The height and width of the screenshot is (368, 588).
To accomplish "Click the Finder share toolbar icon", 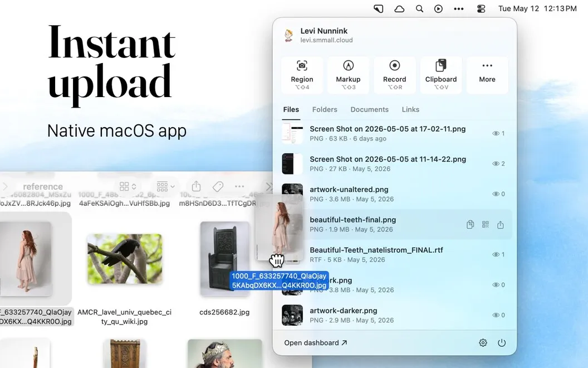I will pos(196,186).
